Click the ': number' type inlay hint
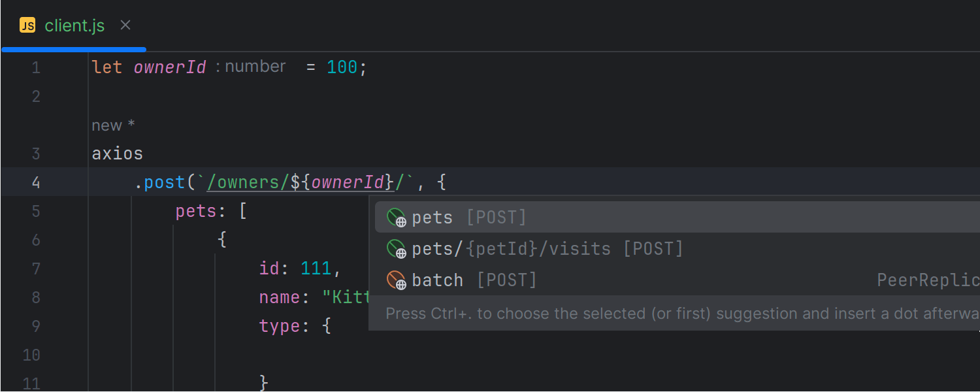This screenshot has height=392, width=980. [251, 67]
